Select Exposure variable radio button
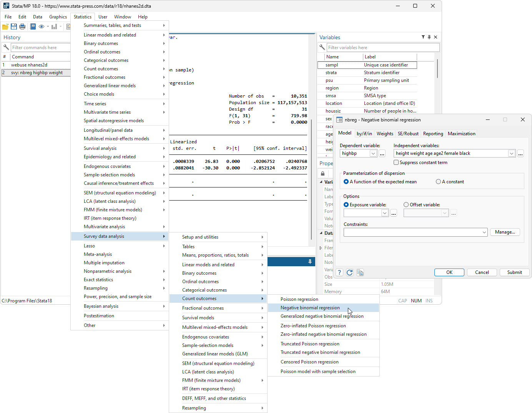Viewport: 532px width, 413px height. (x=346, y=205)
